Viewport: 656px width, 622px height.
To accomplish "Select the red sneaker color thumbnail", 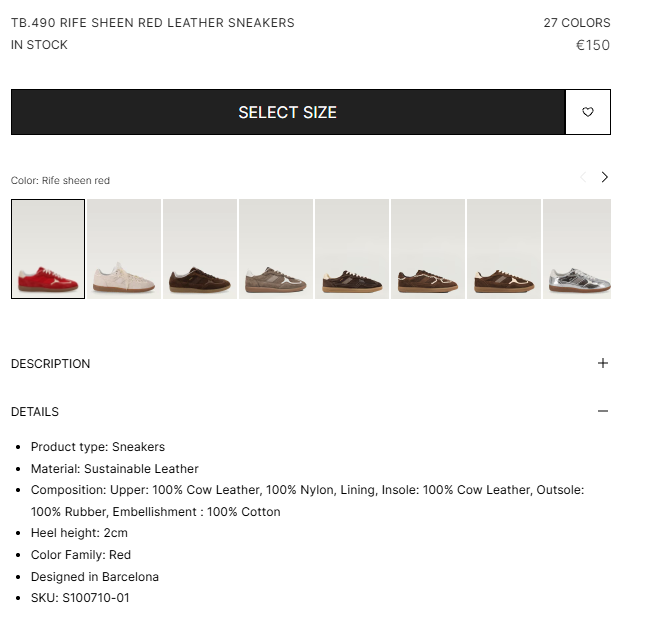I will (x=48, y=249).
